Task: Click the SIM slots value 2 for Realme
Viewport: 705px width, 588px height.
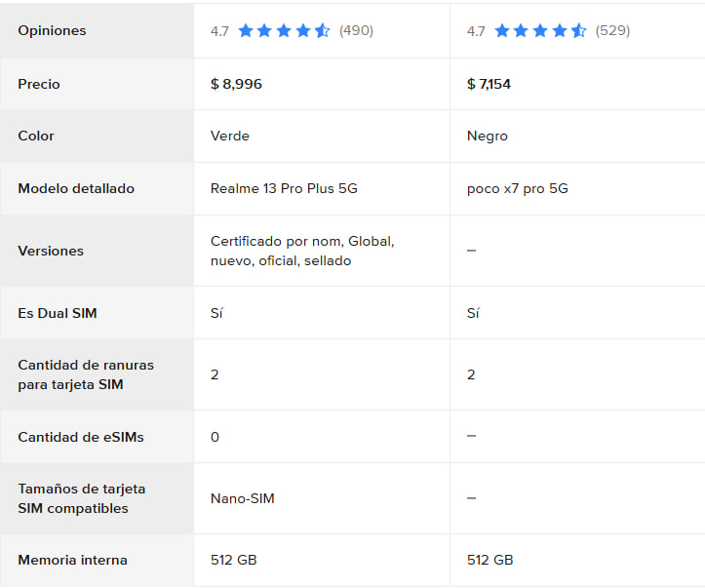Action: pyautogui.click(x=215, y=374)
